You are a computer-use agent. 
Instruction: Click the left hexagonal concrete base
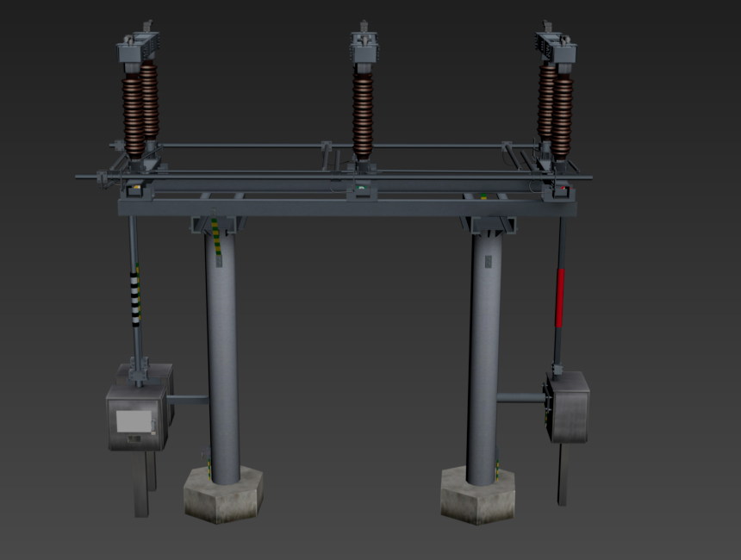(x=223, y=496)
